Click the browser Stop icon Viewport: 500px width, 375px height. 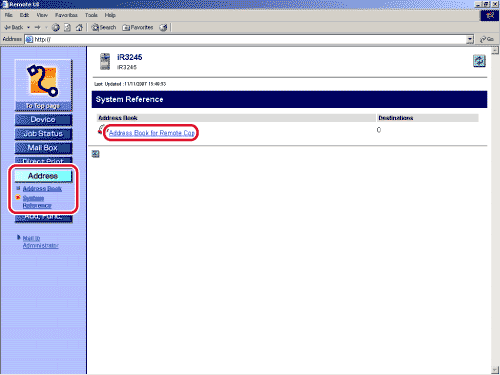click(x=56, y=28)
